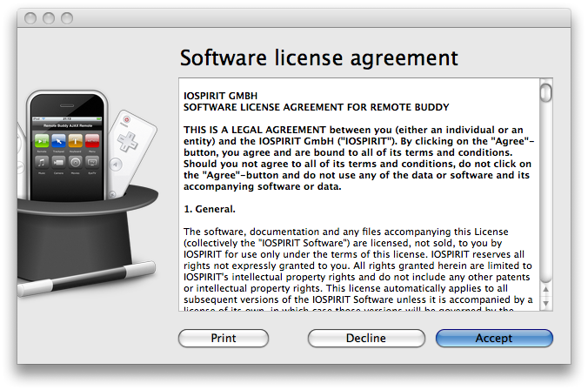Decline the license agreement

coord(366,338)
